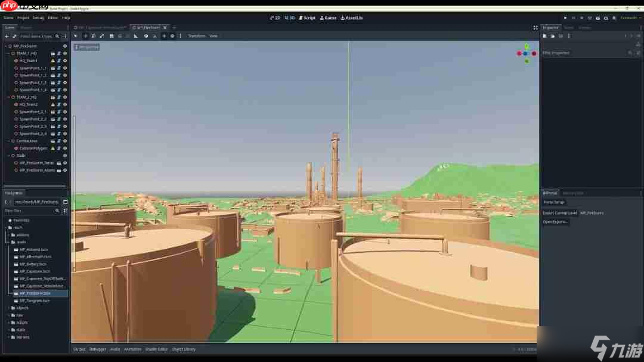Switch to the Script workspace
The image size is (644, 362).
coord(307,18)
